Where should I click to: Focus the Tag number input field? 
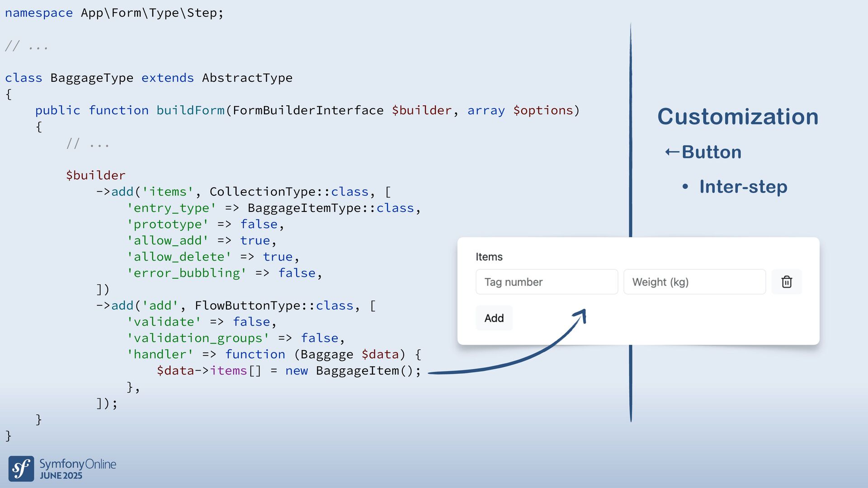(547, 282)
